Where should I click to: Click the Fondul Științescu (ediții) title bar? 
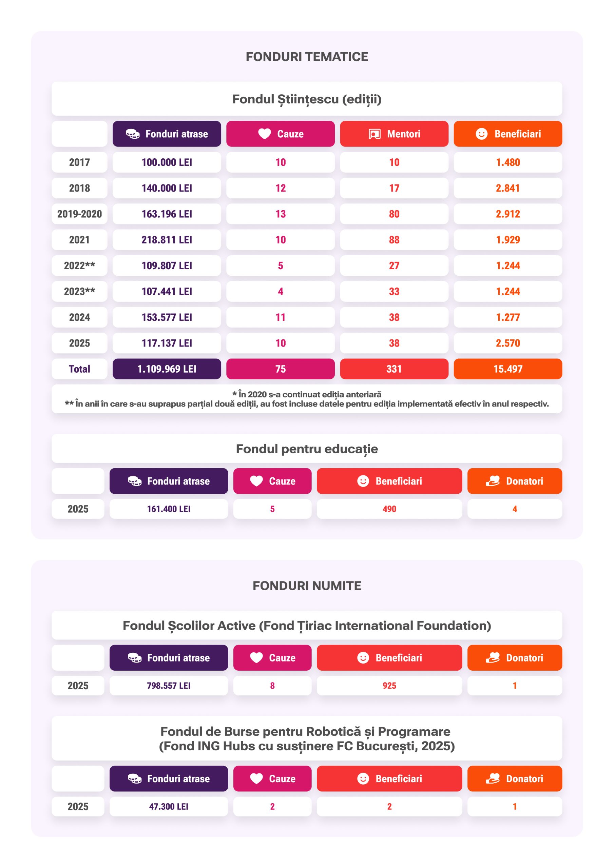pyautogui.click(x=307, y=99)
